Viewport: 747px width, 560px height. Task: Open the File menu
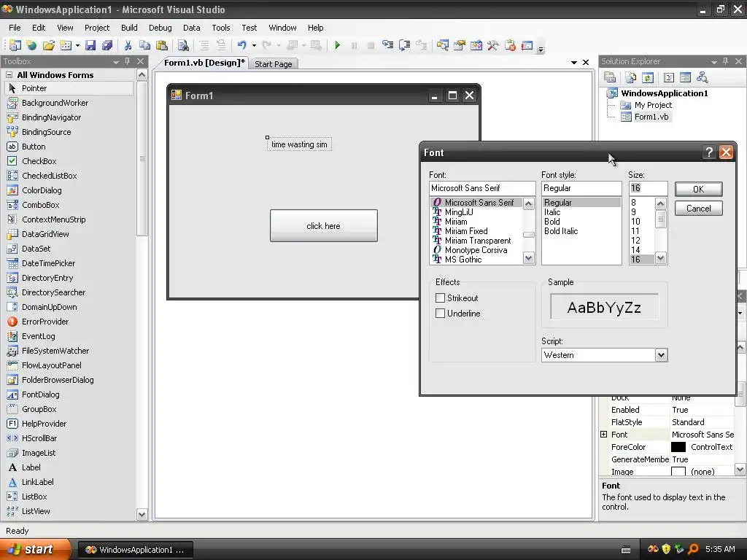pos(15,28)
